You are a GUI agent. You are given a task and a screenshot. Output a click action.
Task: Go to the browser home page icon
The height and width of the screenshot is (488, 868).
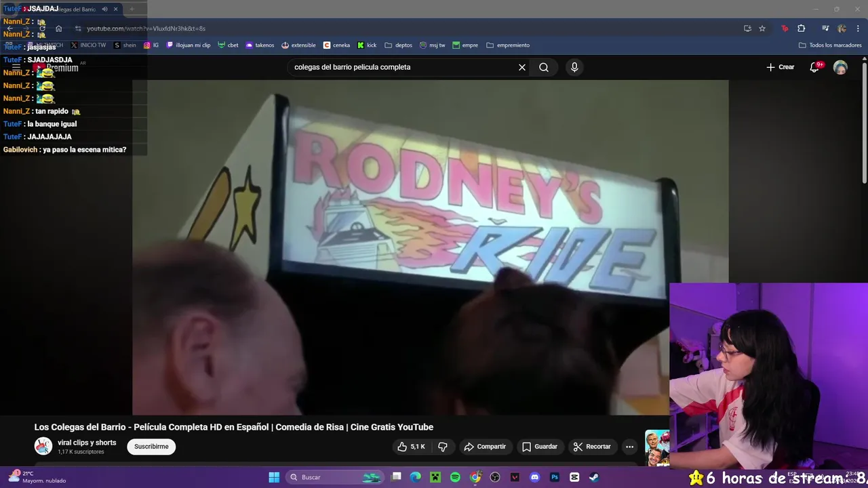click(x=59, y=28)
